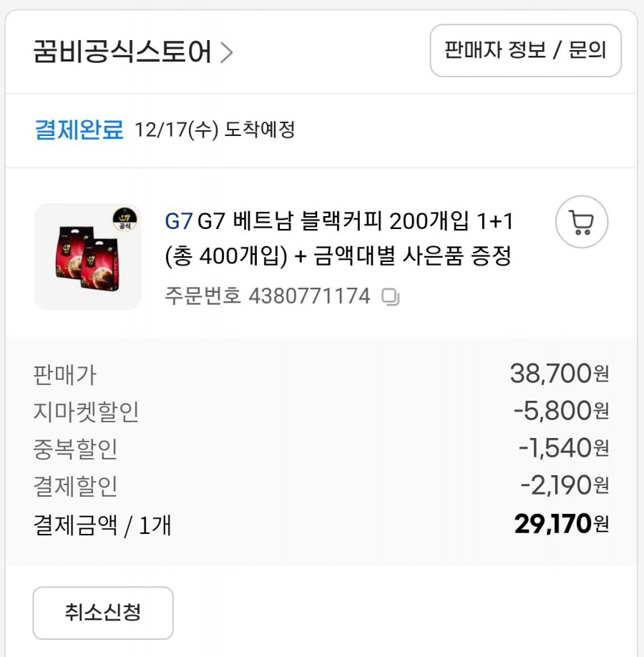The image size is (644, 657).
Task: Click the 결제완료 status text
Action: [79, 130]
